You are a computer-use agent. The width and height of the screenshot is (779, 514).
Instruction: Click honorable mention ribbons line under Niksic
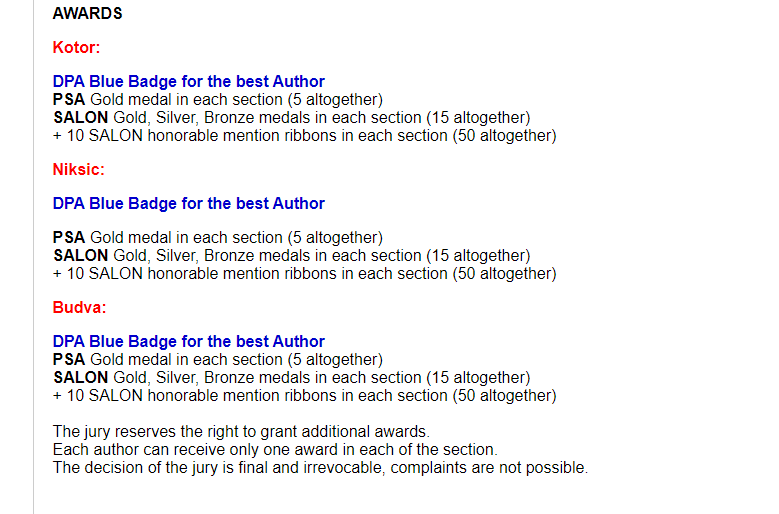click(304, 273)
